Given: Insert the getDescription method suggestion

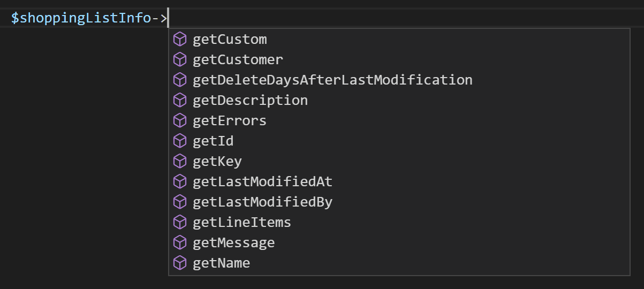Looking at the screenshot, I should pyautogui.click(x=250, y=101).
